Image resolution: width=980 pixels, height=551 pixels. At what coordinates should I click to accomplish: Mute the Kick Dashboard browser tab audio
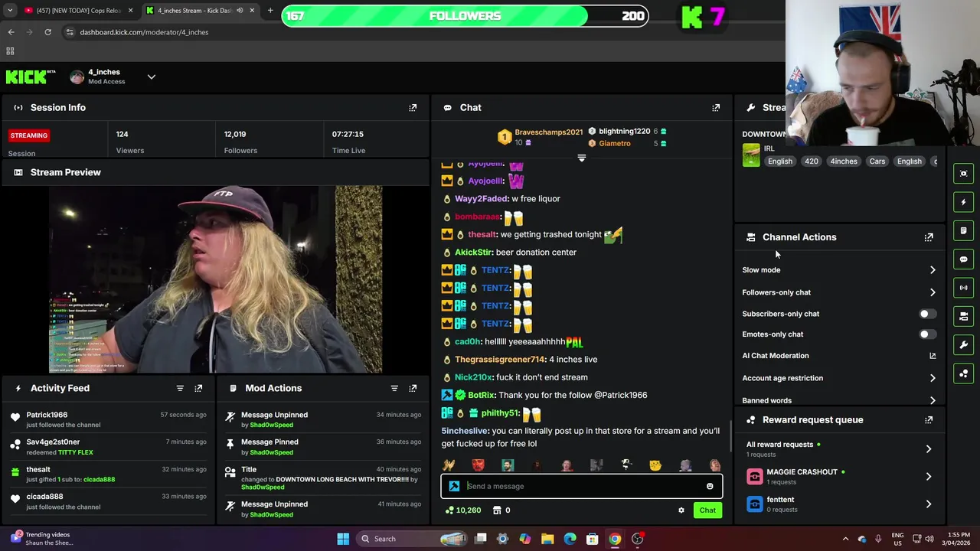tap(240, 11)
